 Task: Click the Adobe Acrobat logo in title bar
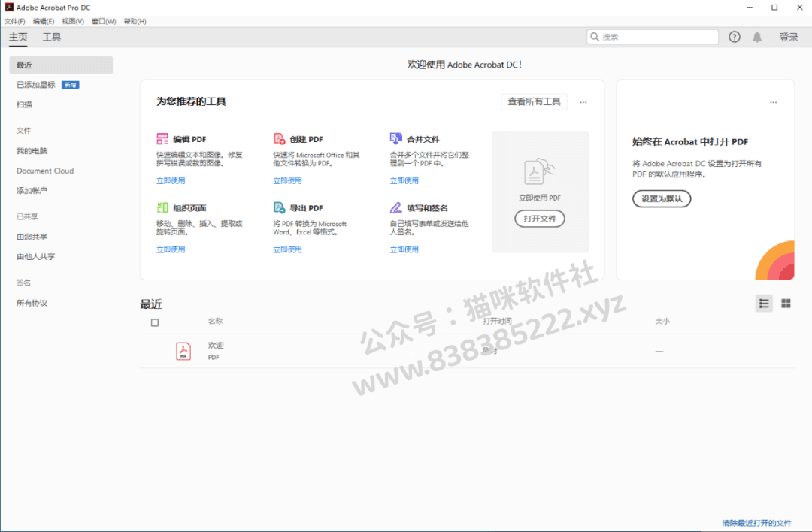[x=9, y=8]
